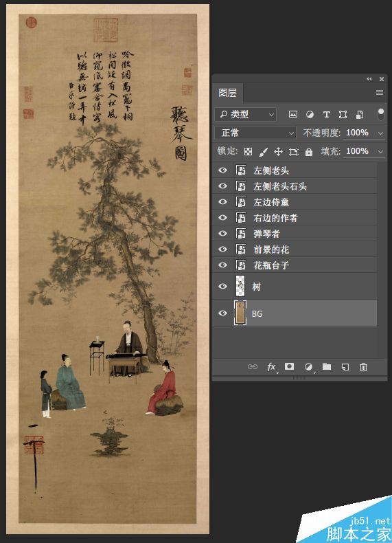Hide the 弹琴者 layer
Screen dimensions: 392x543
click(x=223, y=234)
